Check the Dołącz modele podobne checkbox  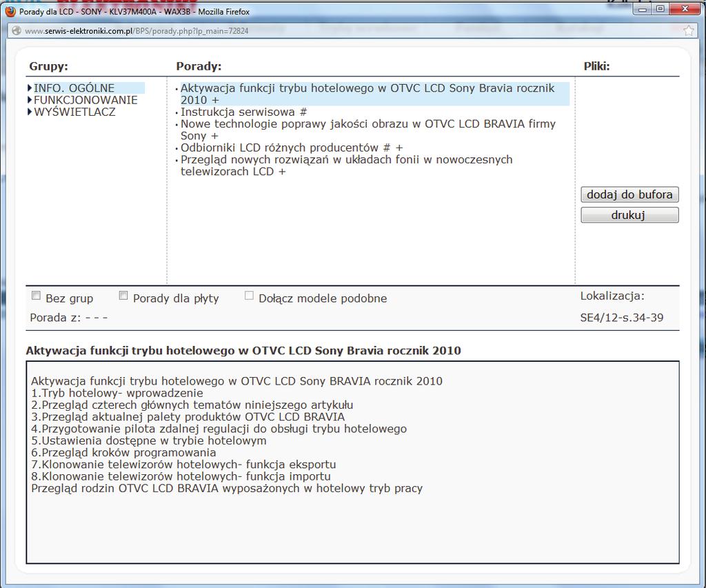click(x=249, y=296)
